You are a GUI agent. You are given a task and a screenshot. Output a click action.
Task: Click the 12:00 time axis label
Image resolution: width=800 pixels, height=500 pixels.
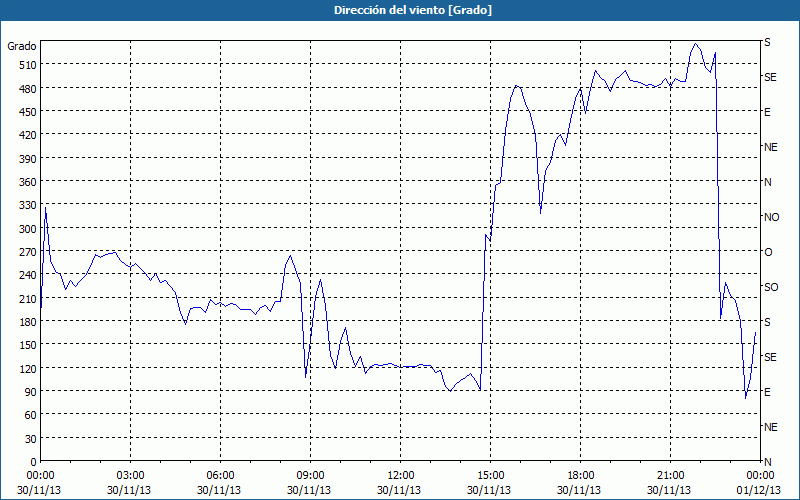[x=401, y=476]
